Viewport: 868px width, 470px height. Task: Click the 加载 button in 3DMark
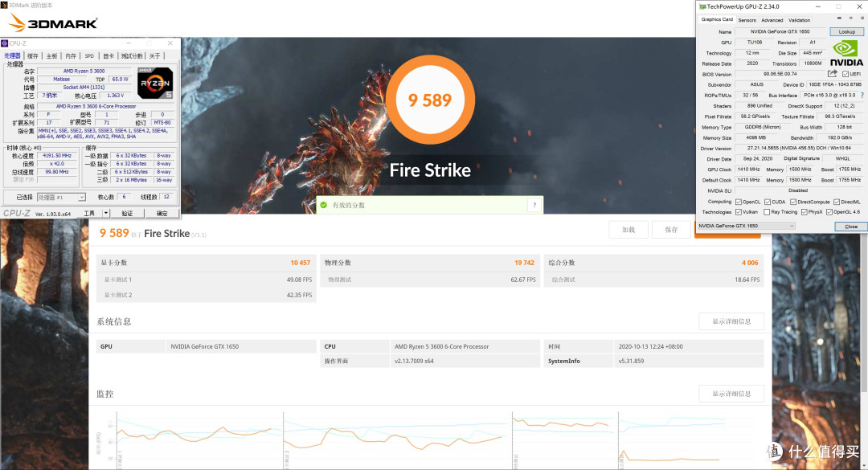tap(628, 230)
